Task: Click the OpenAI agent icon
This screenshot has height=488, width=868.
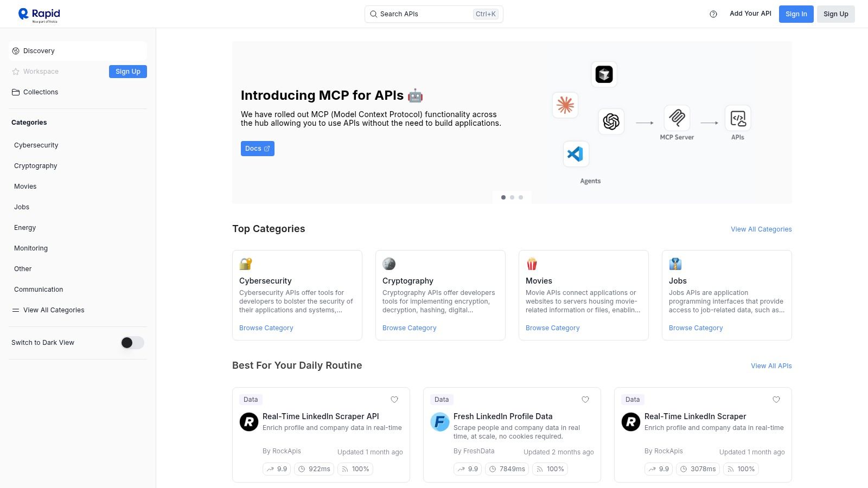Action: coord(611,121)
